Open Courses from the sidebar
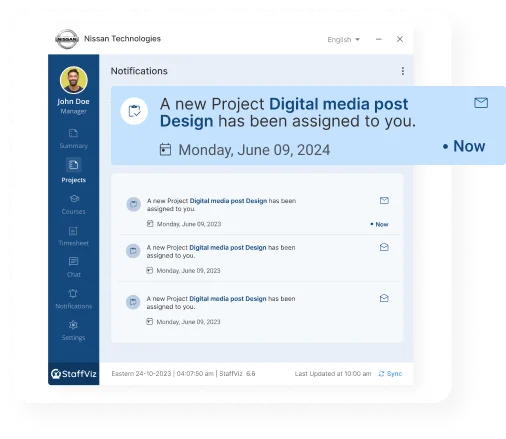The height and width of the screenshot is (439, 506). click(x=74, y=205)
